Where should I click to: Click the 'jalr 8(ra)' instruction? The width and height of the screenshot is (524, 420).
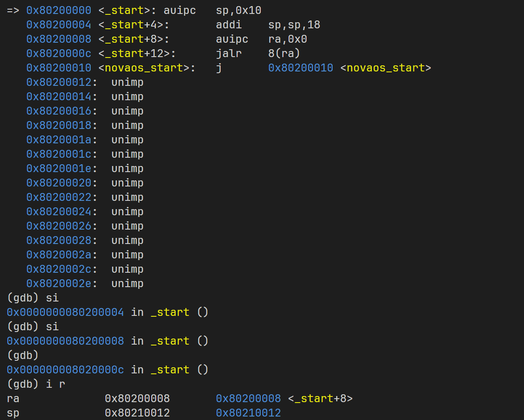[258, 54]
